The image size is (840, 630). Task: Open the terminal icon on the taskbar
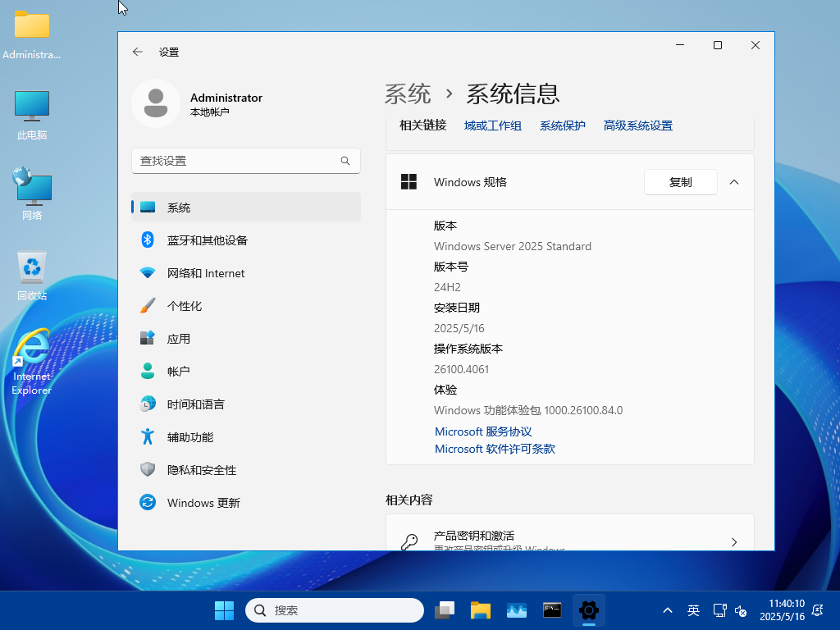pyautogui.click(x=552, y=610)
